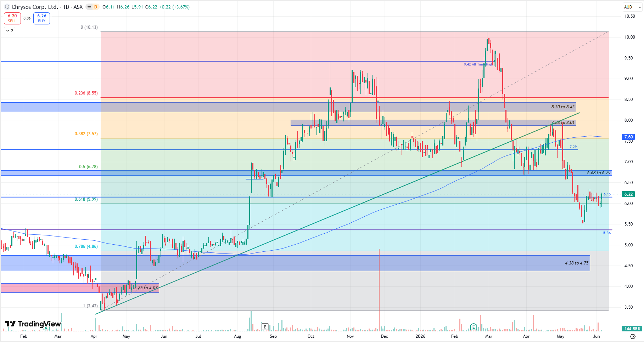Click the 144.88K volume label
Viewport: 644px width, 342px height.
click(632, 329)
